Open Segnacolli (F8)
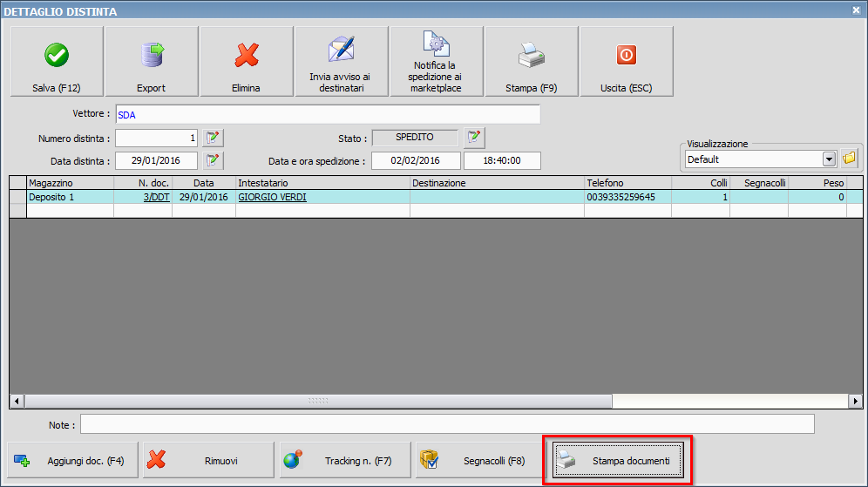Image resolution: width=868 pixels, height=487 pixels. (x=481, y=461)
